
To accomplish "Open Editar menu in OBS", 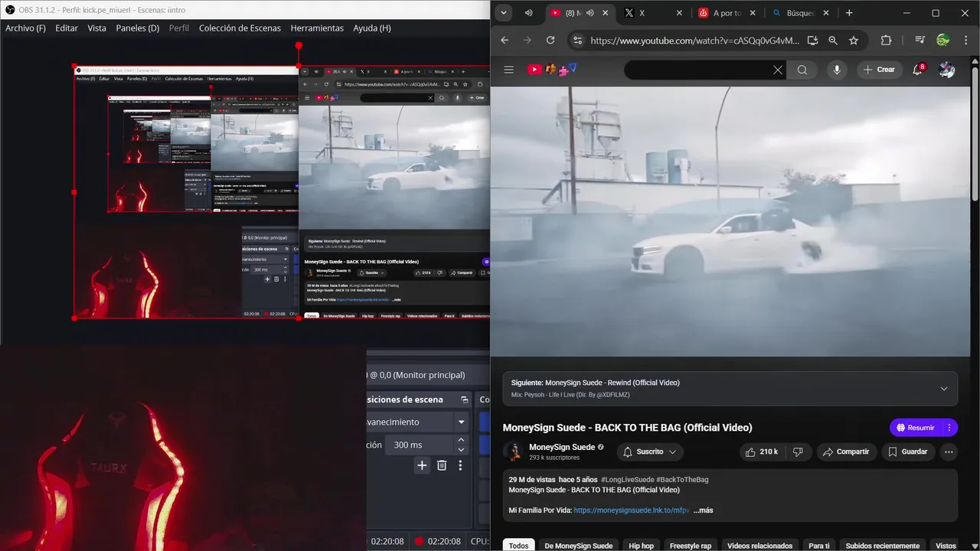I will 67,28.
